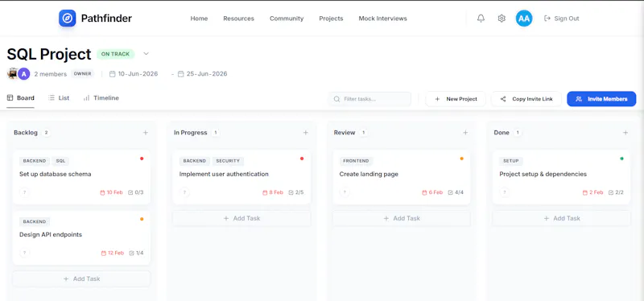The width and height of the screenshot is (644, 301).
Task: Click the Invite Members button
Action: click(601, 99)
